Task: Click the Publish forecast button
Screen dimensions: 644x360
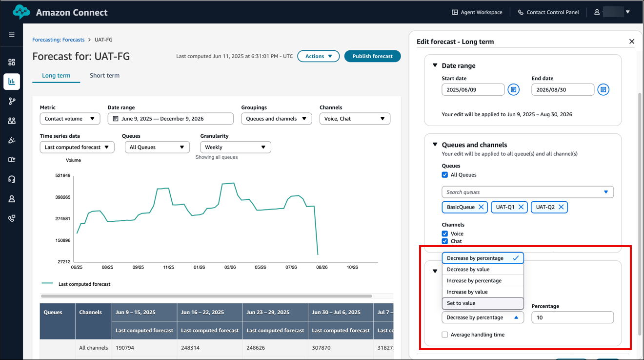Action: 372,56
